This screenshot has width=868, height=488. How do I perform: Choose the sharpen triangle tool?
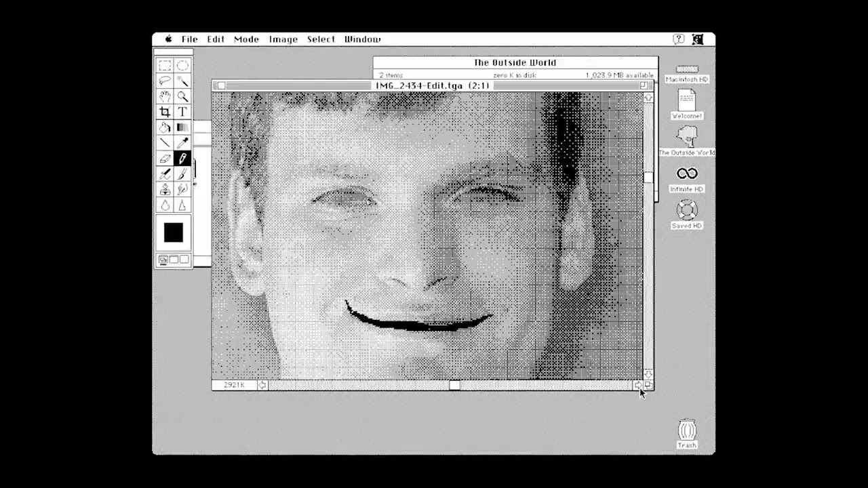(x=182, y=205)
